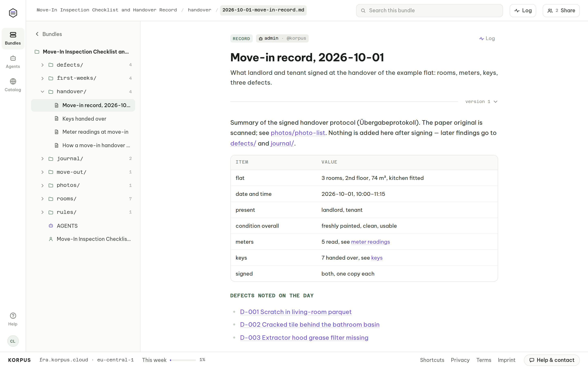Open D-002 Cracked tile behind the bathroom basin
The image size is (588, 368).
310,325
